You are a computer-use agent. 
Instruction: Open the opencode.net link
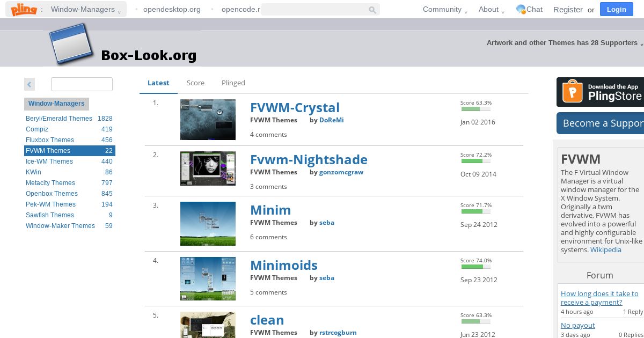[x=240, y=9]
